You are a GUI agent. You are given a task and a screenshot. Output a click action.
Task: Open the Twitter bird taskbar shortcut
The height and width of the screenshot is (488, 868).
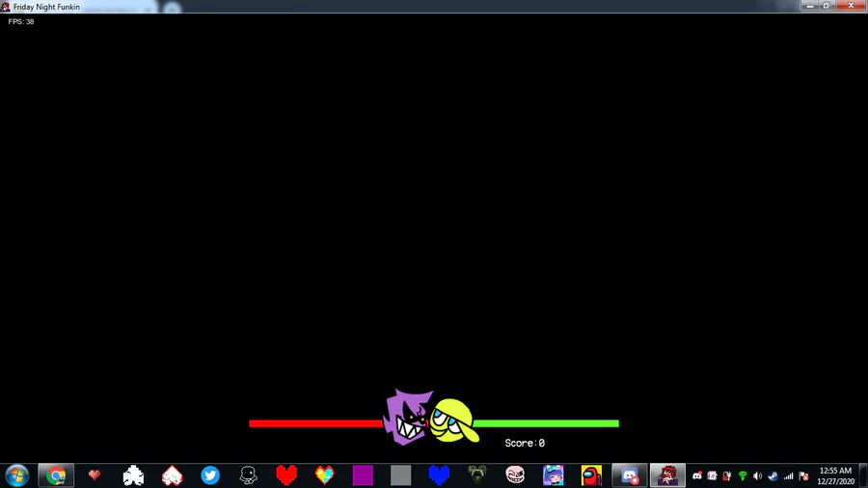[x=210, y=475]
